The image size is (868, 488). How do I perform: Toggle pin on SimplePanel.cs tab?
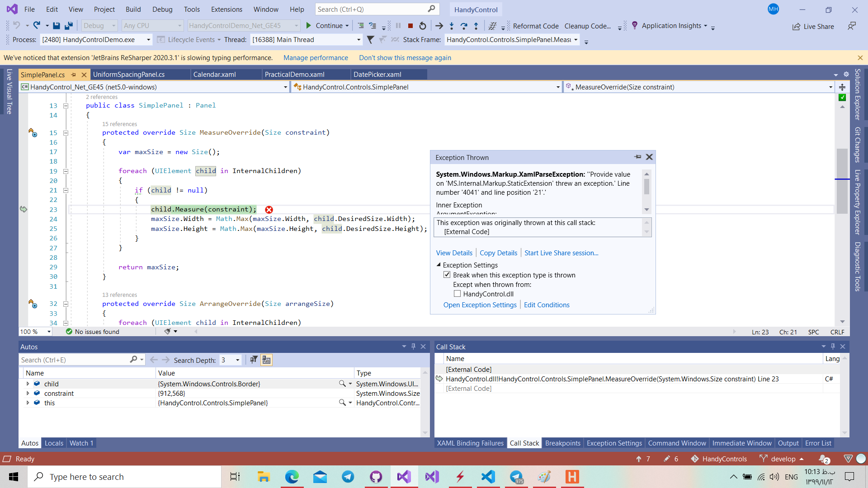coord(73,75)
